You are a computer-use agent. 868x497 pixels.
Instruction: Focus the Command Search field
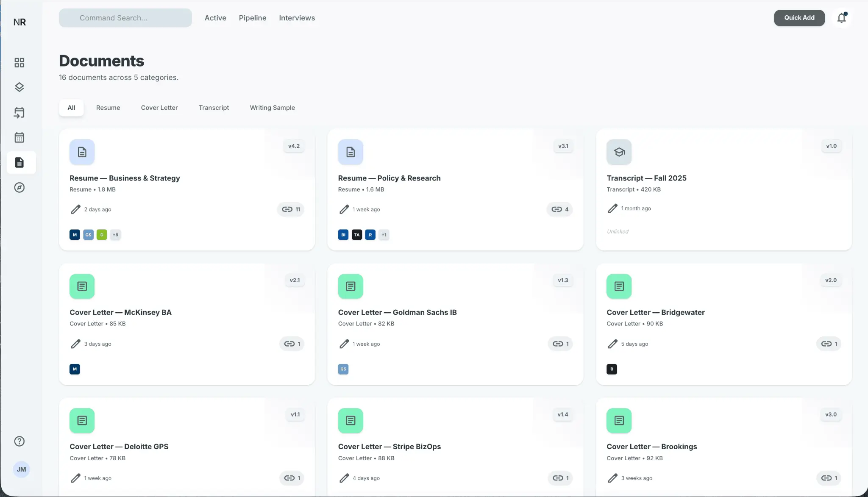(x=125, y=18)
